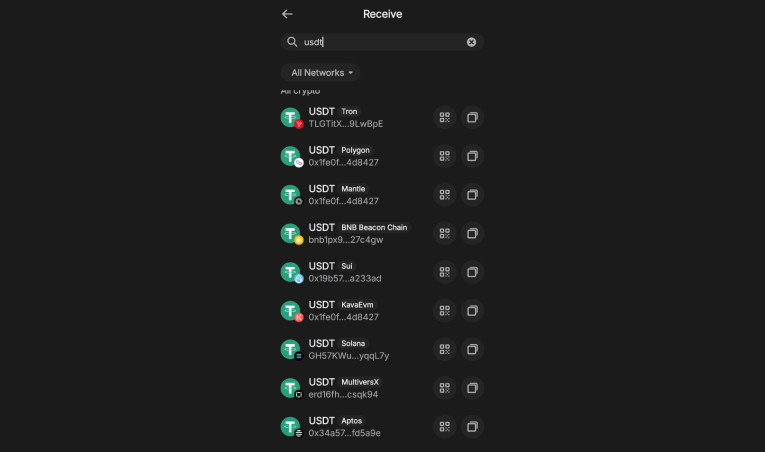Show QR code for USDT Solana
This screenshot has width=765, height=452.
coord(445,349)
